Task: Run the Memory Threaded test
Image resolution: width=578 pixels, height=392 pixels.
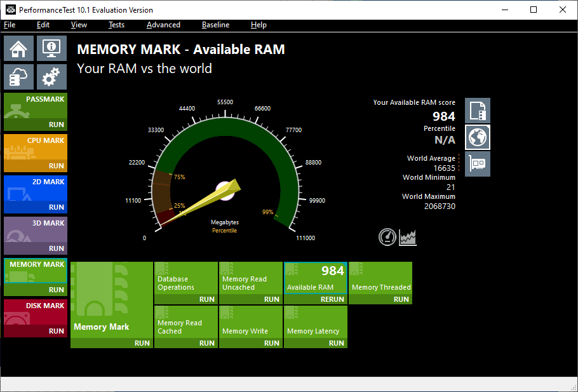Action: click(x=401, y=299)
